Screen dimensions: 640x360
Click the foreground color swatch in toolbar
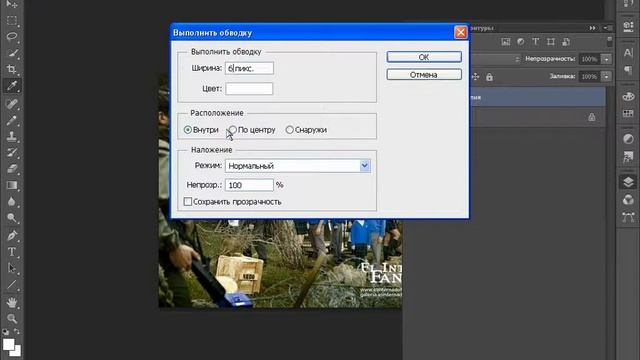point(8,344)
